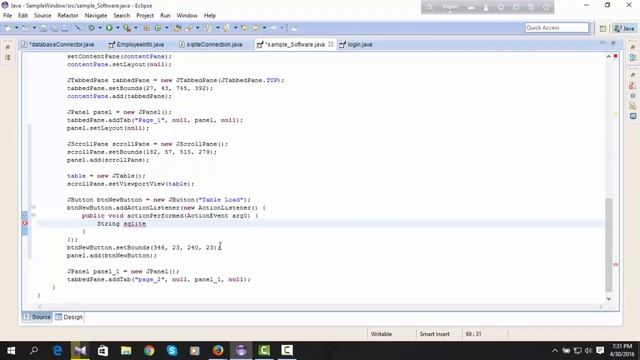
Task: Click the Open Perspective icon
Action: tap(603, 28)
